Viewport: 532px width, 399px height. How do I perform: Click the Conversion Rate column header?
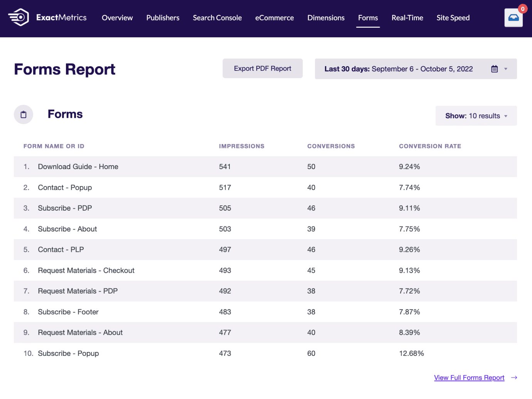click(x=430, y=146)
